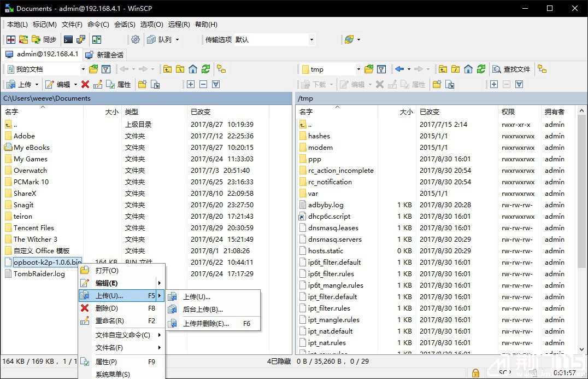Viewport: 588px width, 379px height.
Task: Select remote file ipt_nat.rules
Action: tap(327, 342)
